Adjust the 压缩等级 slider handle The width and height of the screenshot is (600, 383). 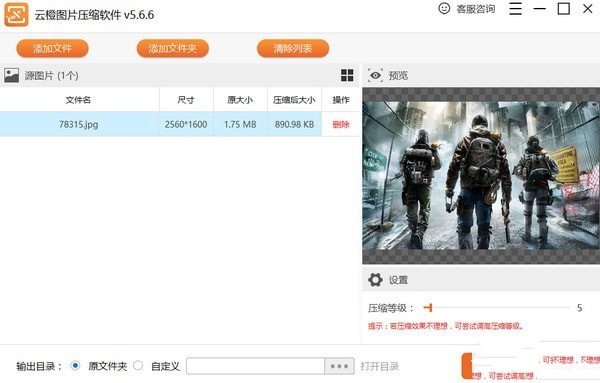(429, 307)
